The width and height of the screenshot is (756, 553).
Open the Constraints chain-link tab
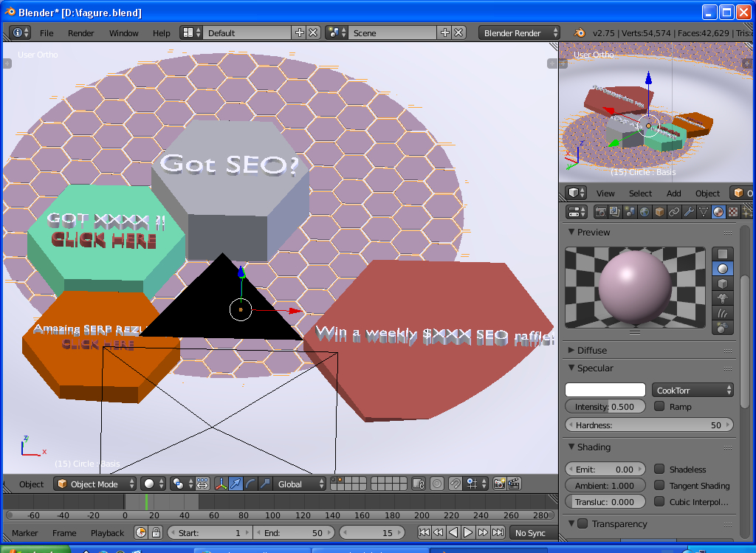point(674,212)
